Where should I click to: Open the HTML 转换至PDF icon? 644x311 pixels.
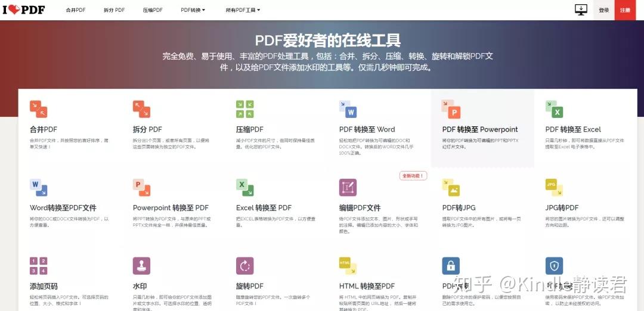click(x=348, y=266)
